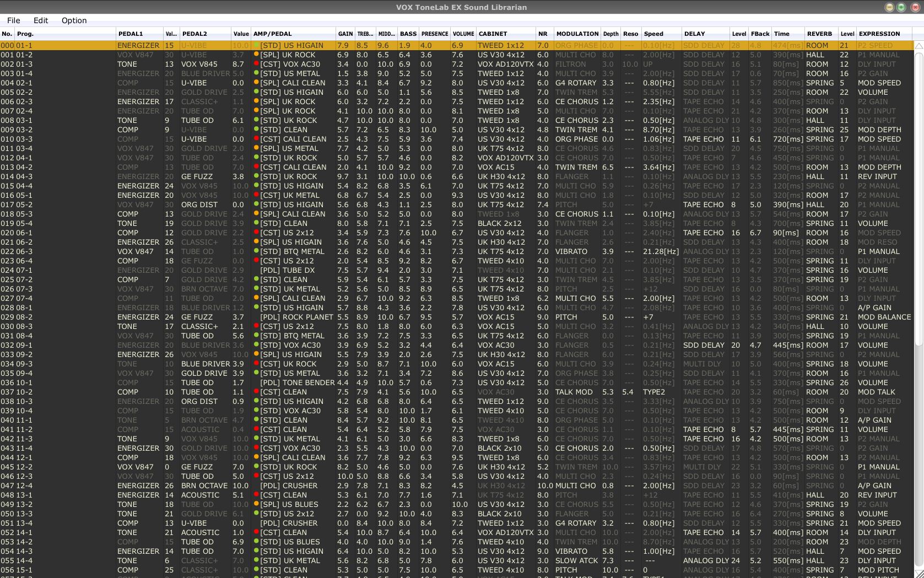Click orange dot beside row 007 UK ROCK

256,111
